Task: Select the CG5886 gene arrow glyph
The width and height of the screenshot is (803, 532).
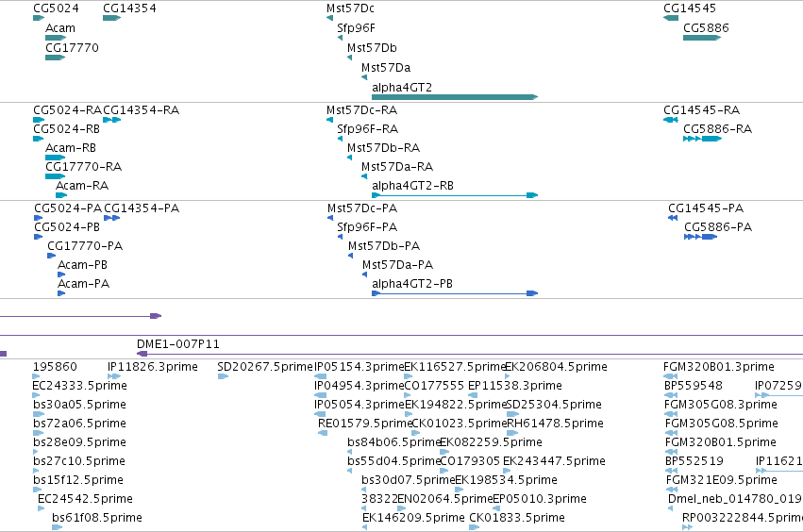Action: pyautogui.click(x=702, y=38)
